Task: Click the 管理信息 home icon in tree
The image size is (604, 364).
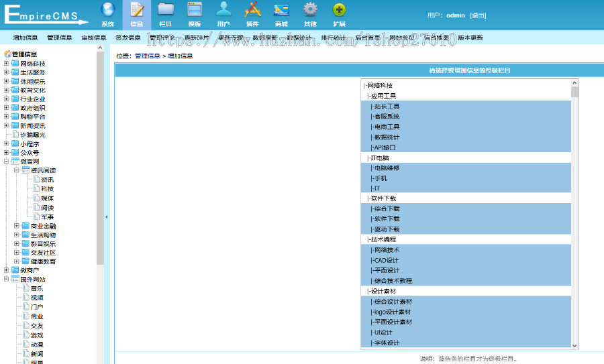Action: [x=7, y=54]
